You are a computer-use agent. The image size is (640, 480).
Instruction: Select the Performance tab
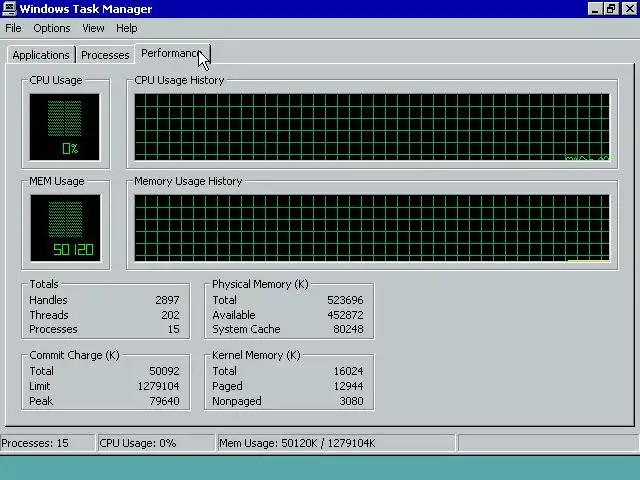pos(172,53)
